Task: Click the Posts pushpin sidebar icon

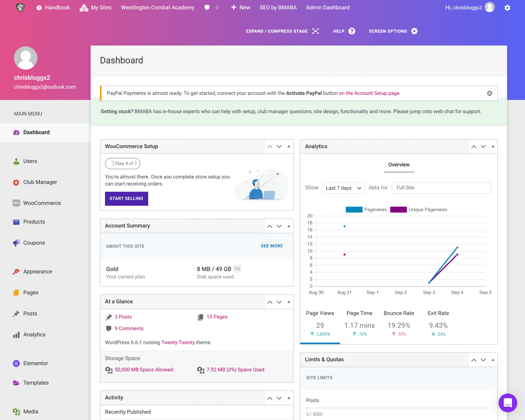Action: [x=16, y=314]
